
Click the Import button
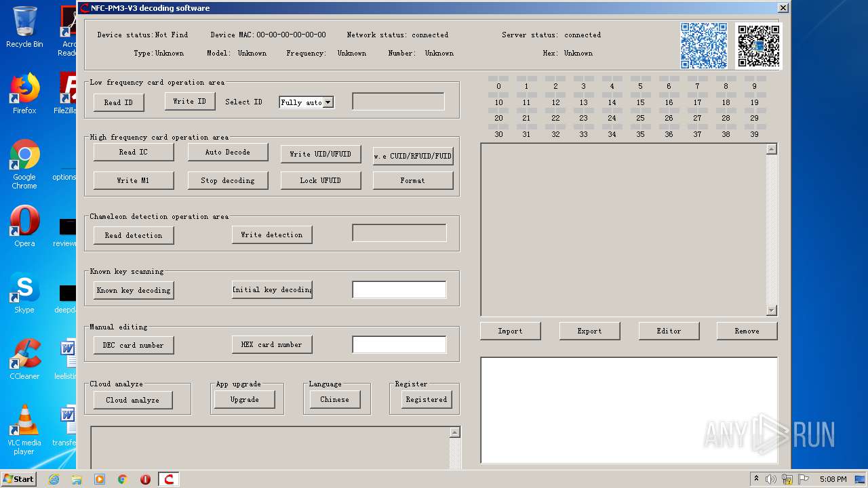click(511, 331)
